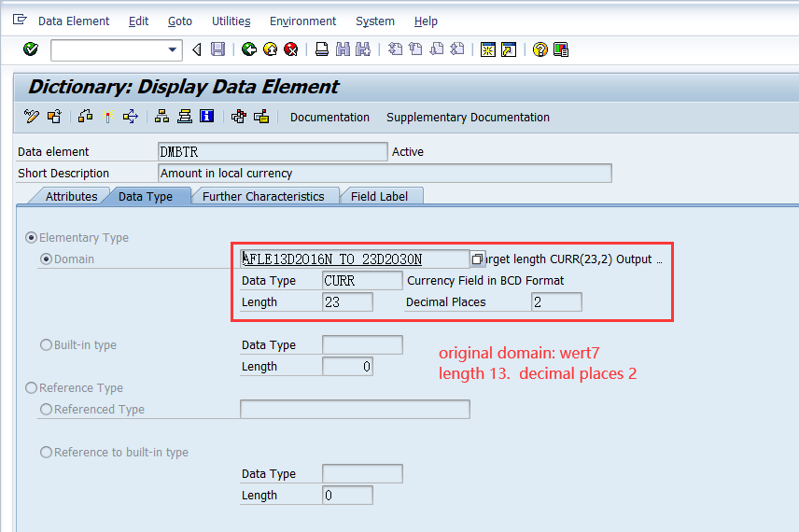The width and height of the screenshot is (799, 532).
Task: Click the Domain name field AFLE13D2O16N_TO_23D2O30N
Action: 355,259
